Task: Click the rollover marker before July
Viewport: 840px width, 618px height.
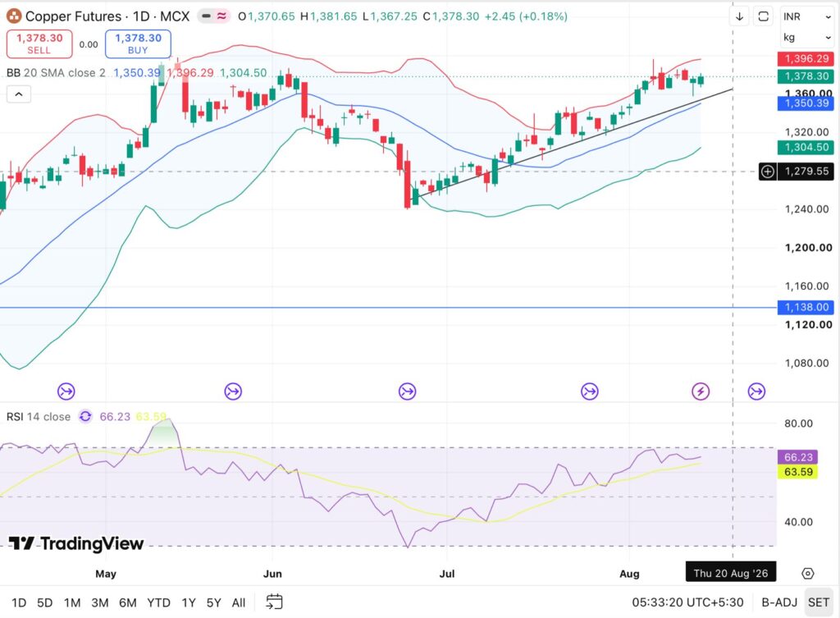Action: point(407,391)
